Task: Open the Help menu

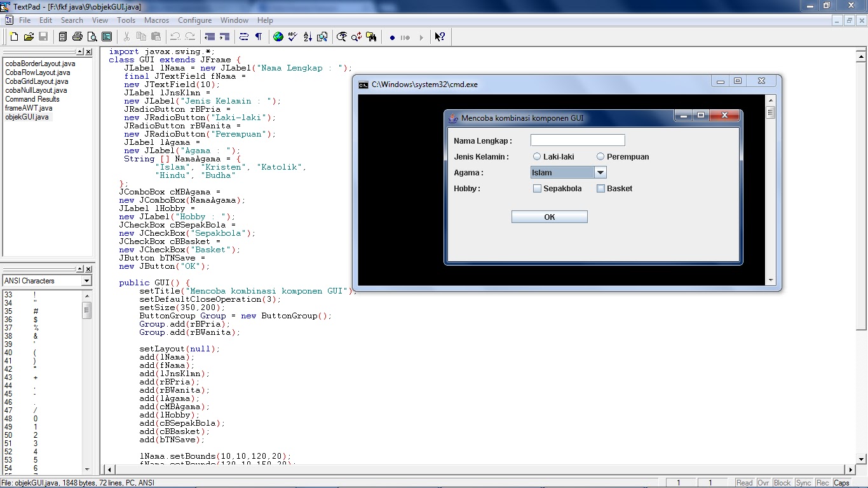Action: click(x=265, y=20)
